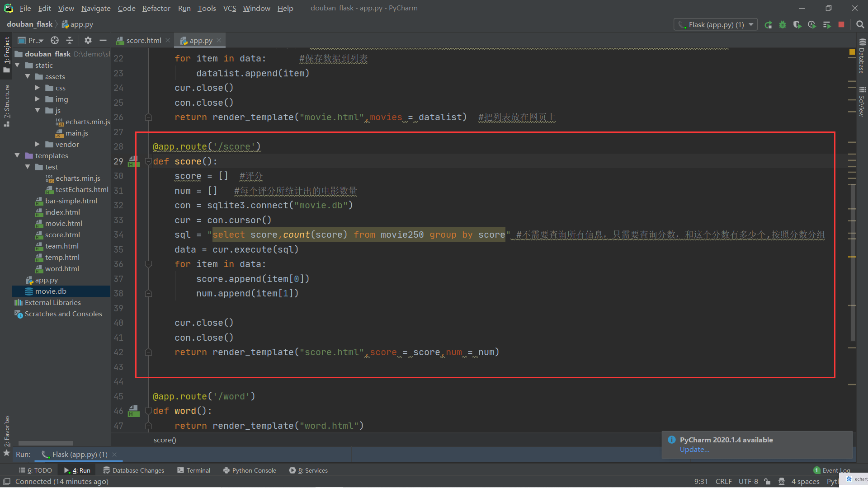
Task: Collapse the templates folder in the tree
Action: pyautogui.click(x=17, y=155)
